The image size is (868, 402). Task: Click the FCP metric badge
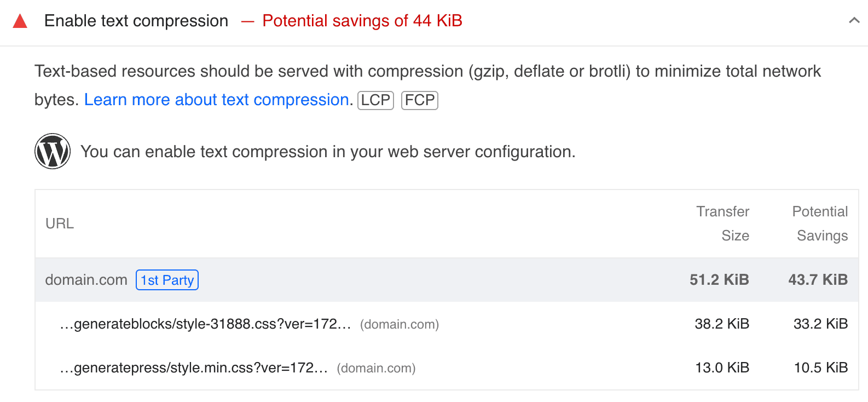pyautogui.click(x=420, y=100)
